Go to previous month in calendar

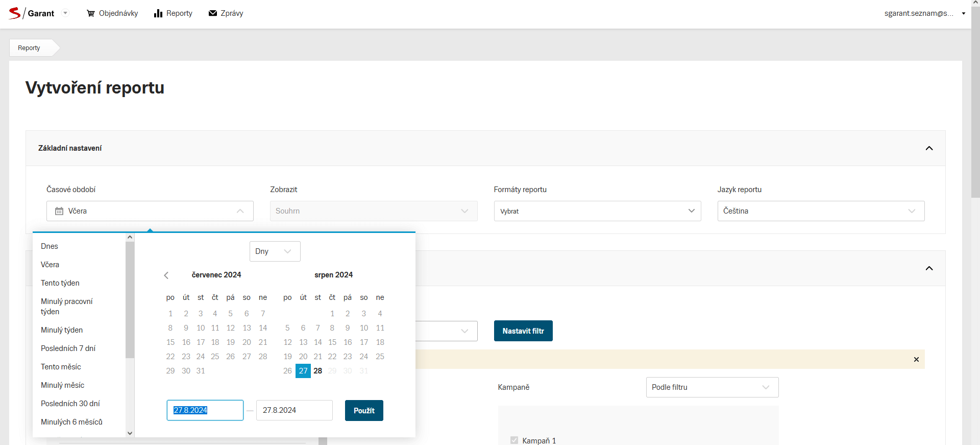coord(166,275)
